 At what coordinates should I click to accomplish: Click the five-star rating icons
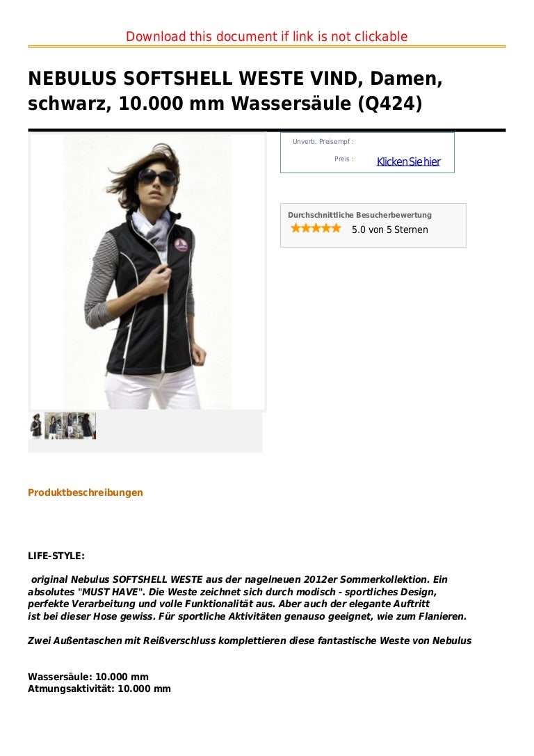[x=316, y=229]
